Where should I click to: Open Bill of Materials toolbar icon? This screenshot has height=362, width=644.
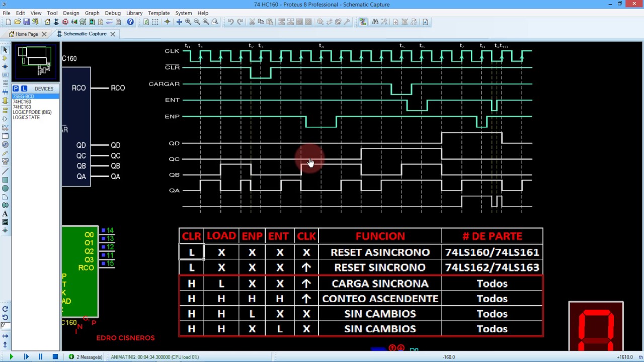101,22
